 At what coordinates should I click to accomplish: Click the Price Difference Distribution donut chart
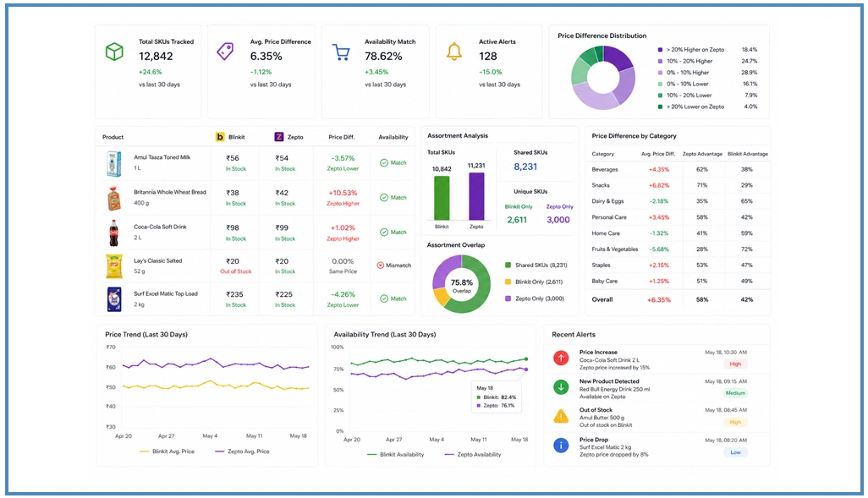coord(603,78)
